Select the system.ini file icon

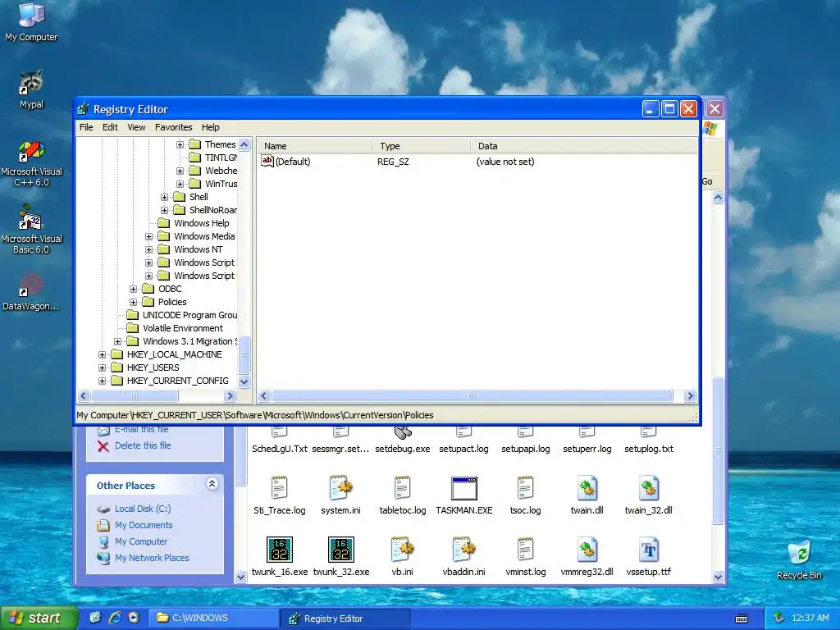tap(340, 488)
